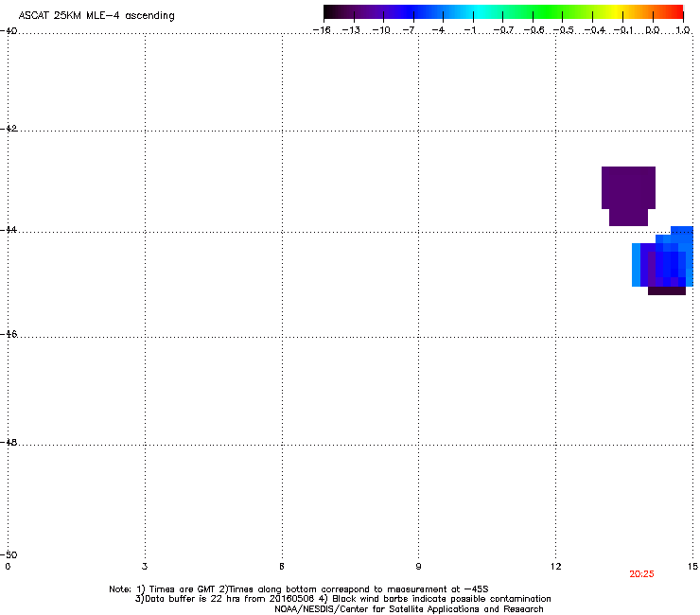
Task: Click the "Times are GMT" note line
Action: (x=299, y=589)
